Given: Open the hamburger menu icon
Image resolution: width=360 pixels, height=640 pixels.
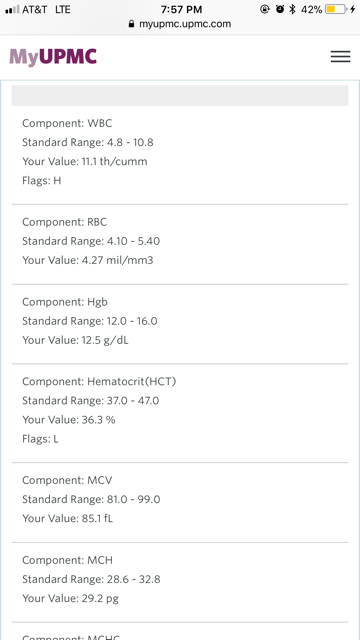Looking at the screenshot, I should [x=340, y=56].
